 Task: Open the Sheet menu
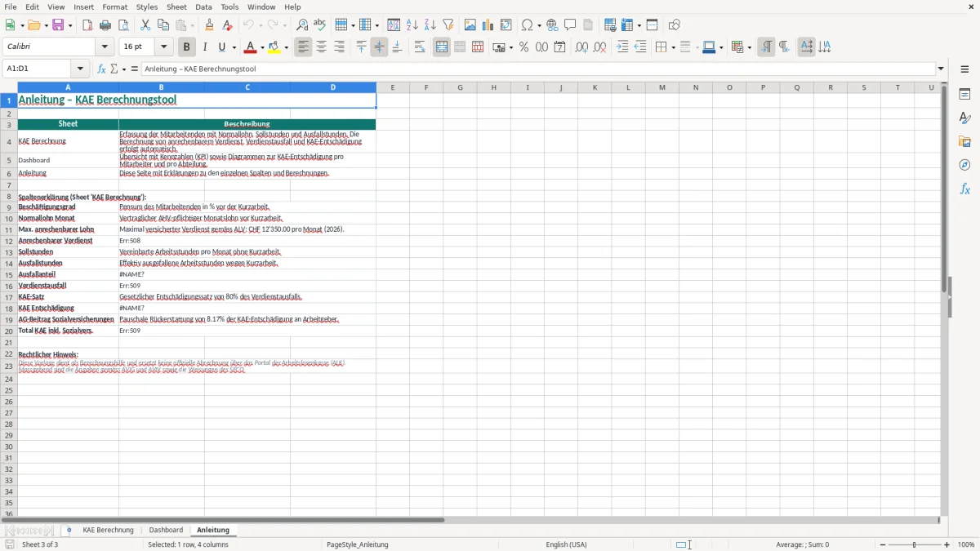tap(176, 7)
